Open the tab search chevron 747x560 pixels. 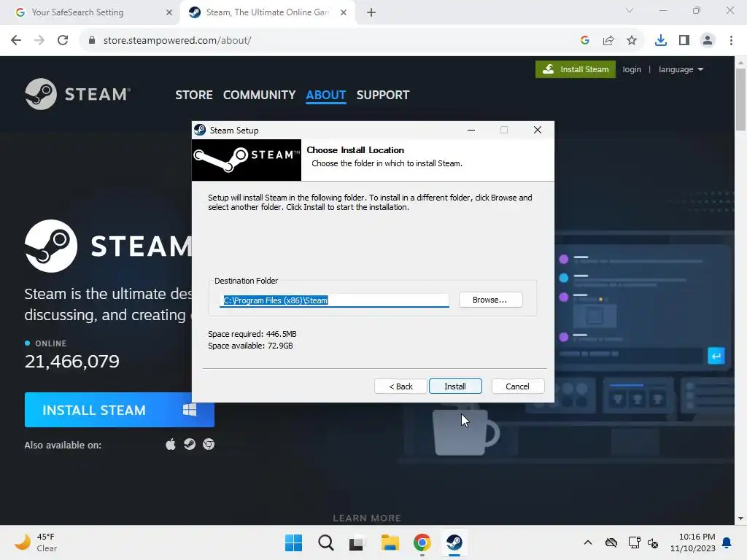click(x=630, y=10)
